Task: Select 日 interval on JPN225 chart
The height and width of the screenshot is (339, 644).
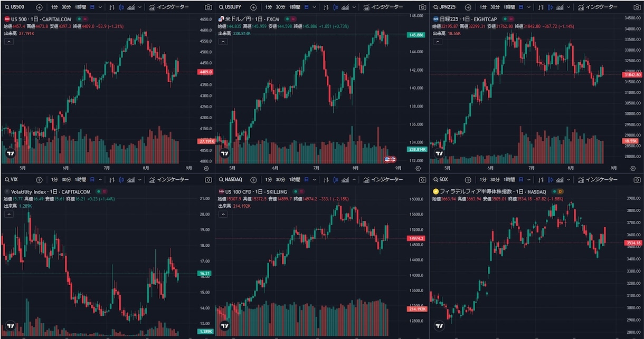Action: click(x=521, y=7)
